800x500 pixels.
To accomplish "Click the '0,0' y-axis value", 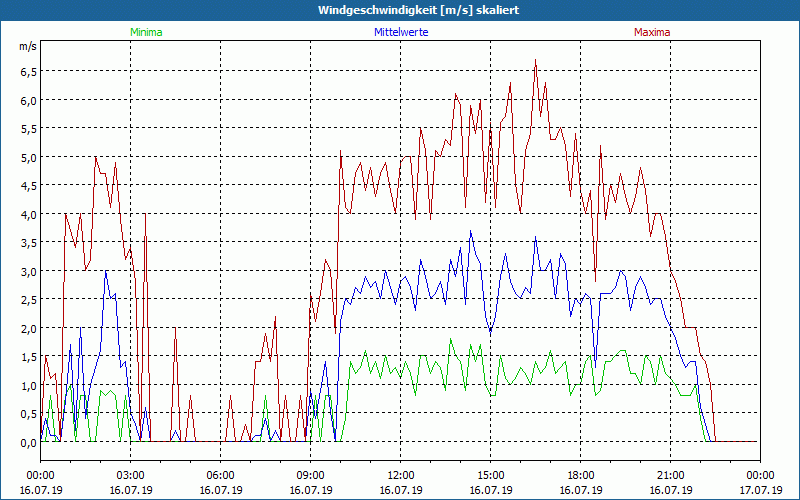I will (28, 443).
